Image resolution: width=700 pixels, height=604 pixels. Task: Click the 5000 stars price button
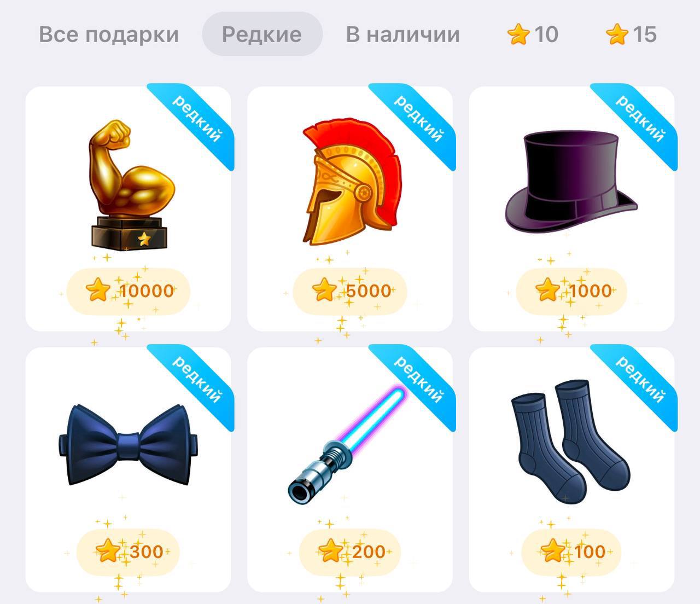pyautogui.click(x=350, y=291)
